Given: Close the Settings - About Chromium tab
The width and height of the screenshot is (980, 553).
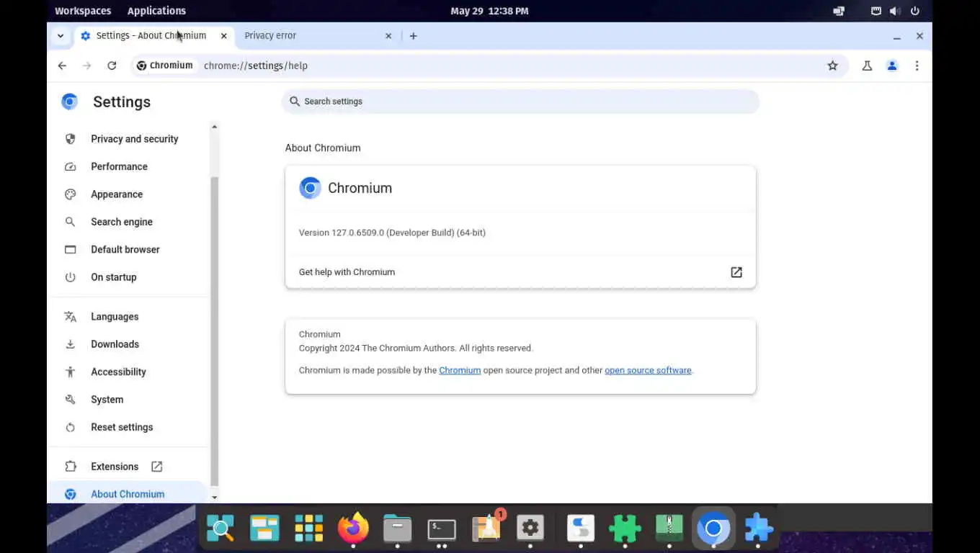Looking at the screenshot, I should coord(224,35).
